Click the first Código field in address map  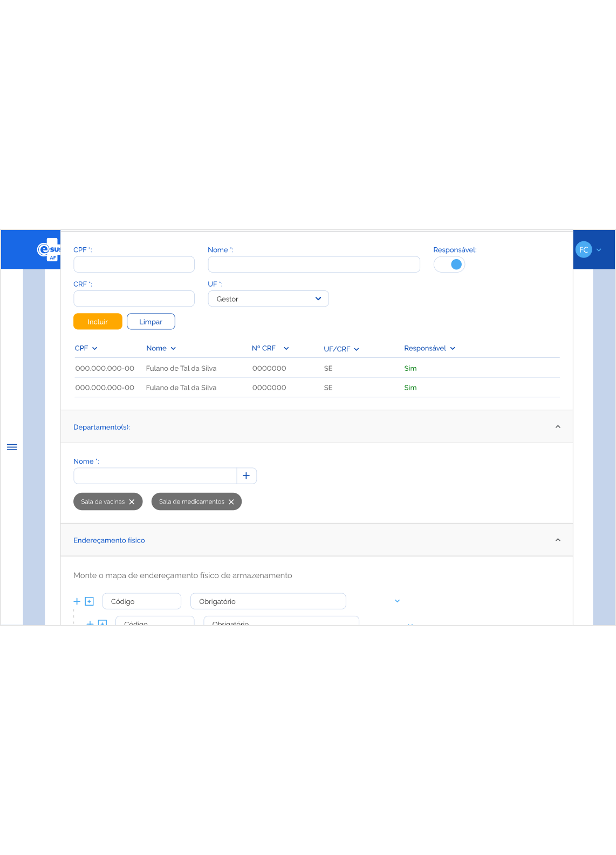142,601
